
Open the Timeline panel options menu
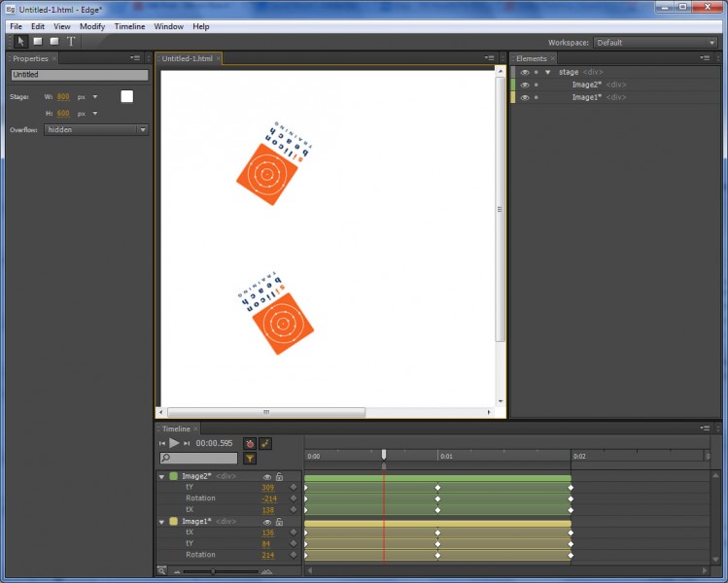pyautogui.click(x=705, y=428)
